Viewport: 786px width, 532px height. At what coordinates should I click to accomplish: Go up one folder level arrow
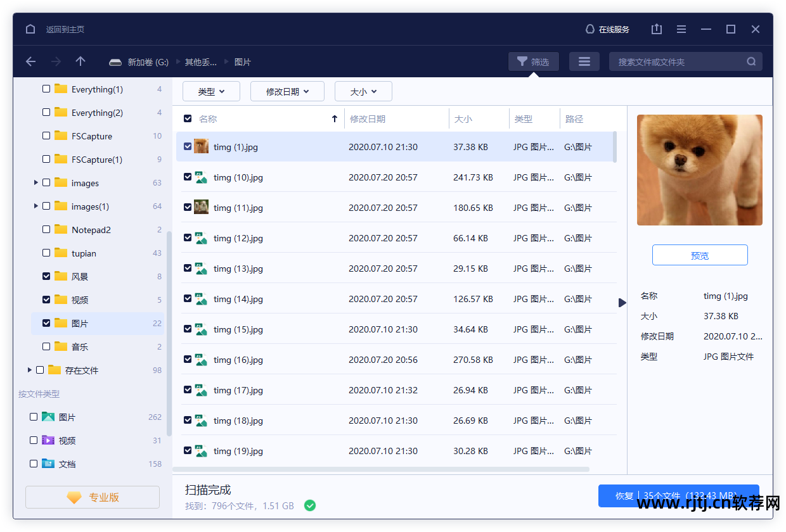coord(81,61)
